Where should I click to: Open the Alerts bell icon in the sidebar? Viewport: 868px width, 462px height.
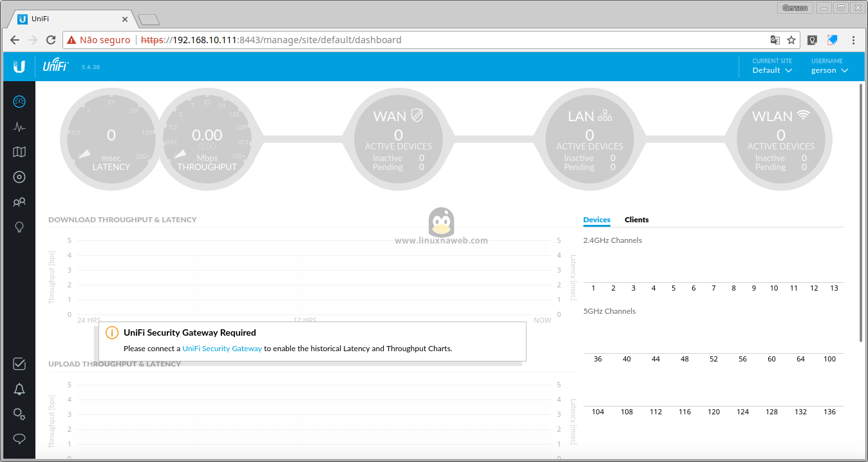19,389
